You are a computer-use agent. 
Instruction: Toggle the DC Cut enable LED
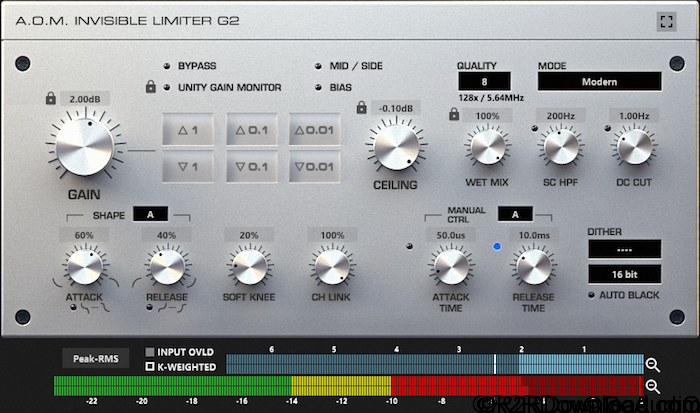coord(607,129)
